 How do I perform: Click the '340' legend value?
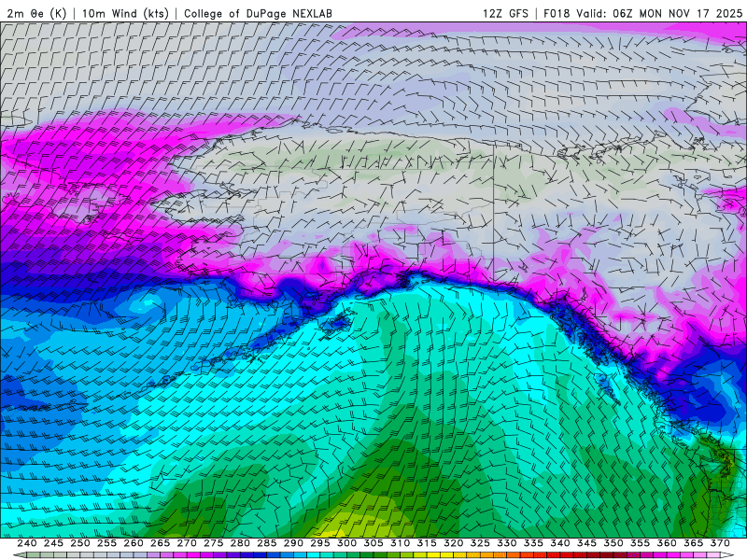(x=560, y=543)
